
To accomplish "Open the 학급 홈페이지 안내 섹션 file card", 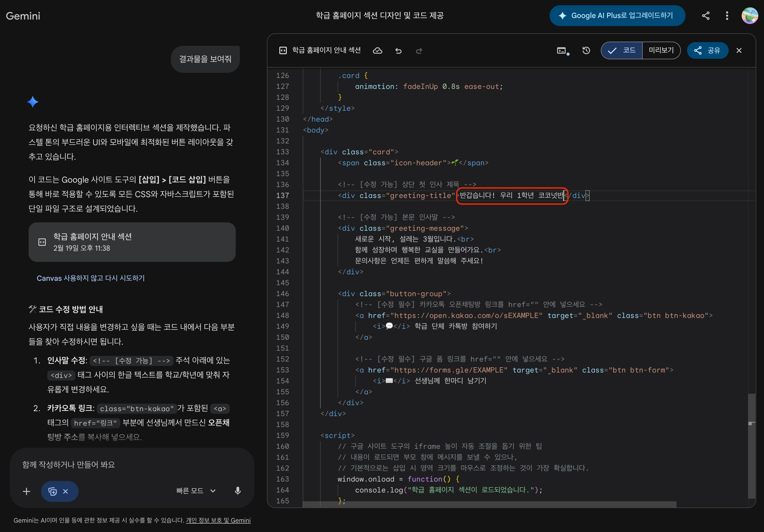I will (x=132, y=242).
